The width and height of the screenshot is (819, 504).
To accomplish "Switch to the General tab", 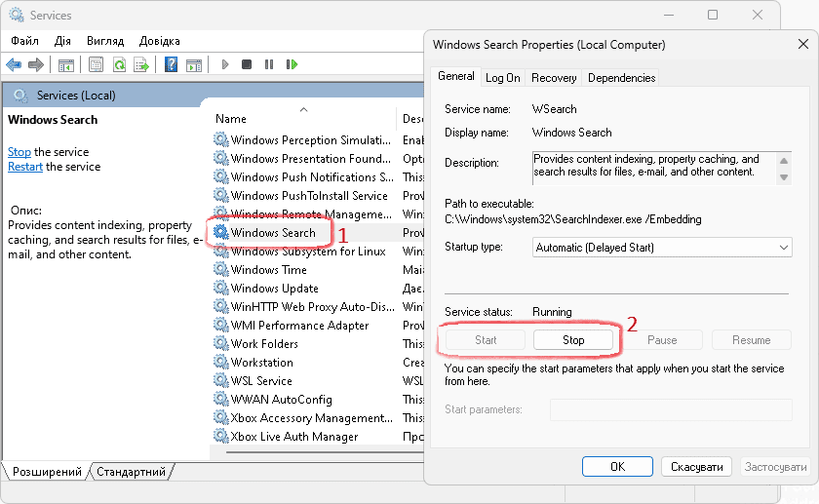I will pyautogui.click(x=456, y=76).
